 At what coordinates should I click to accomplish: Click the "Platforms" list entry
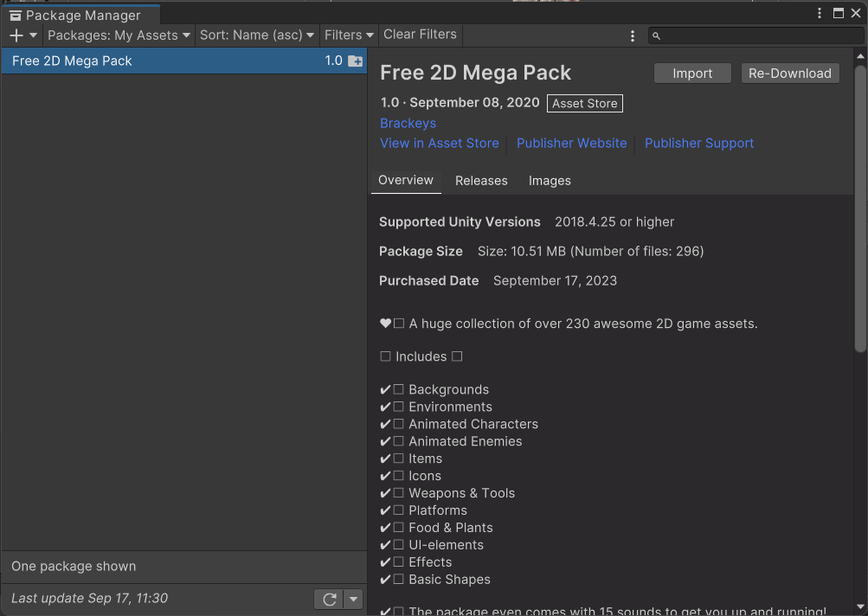(438, 510)
